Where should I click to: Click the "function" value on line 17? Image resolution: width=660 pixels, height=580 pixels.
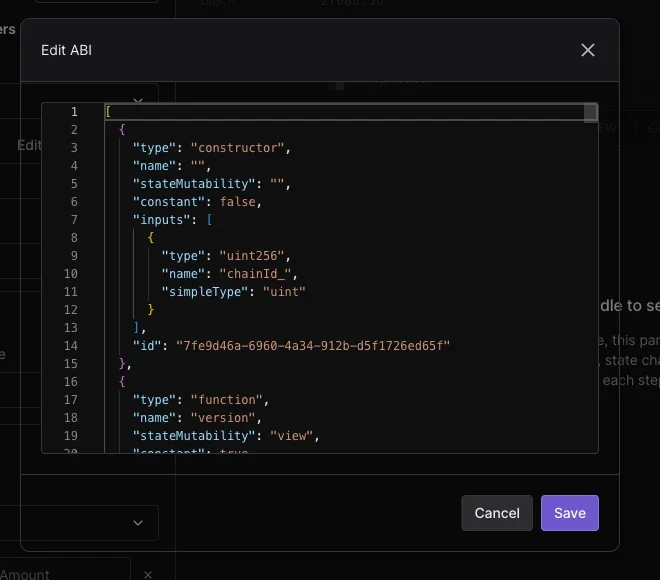[x=226, y=400]
